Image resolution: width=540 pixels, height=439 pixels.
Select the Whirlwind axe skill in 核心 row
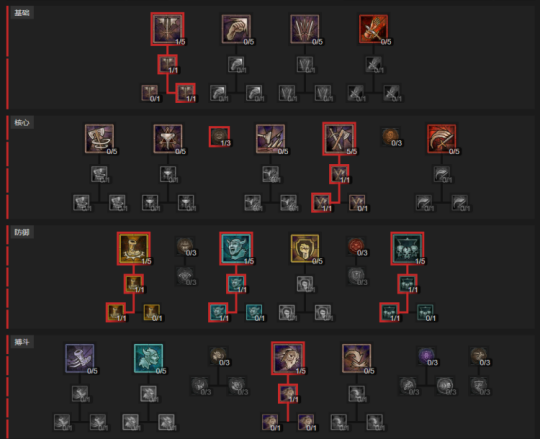[99, 138]
